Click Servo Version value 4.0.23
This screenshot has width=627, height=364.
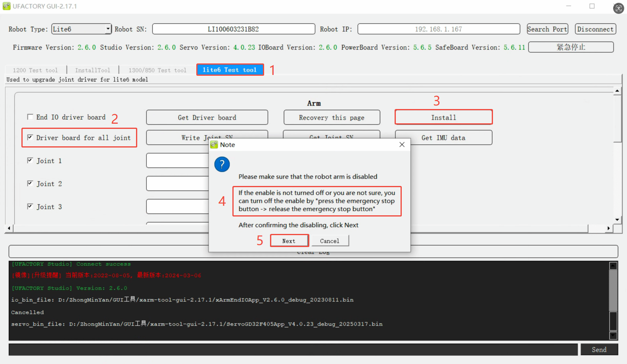pyautogui.click(x=244, y=47)
